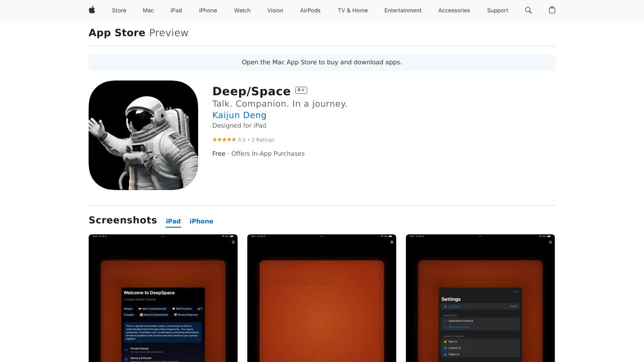This screenshot has height=362, width=644.
Task: Open developer Kaijun Deng's page
Action: coord(239,115)
